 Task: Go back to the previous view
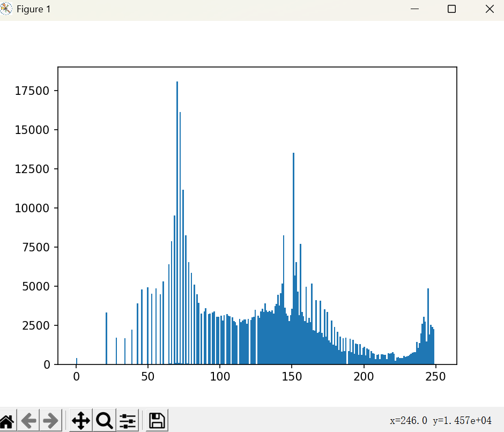(28, 420)
